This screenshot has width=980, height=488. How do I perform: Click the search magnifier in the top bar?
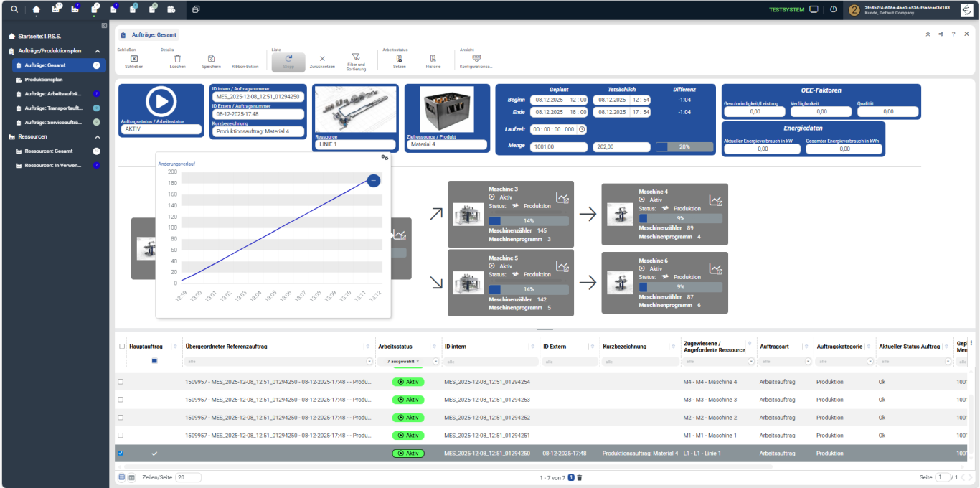15,9
